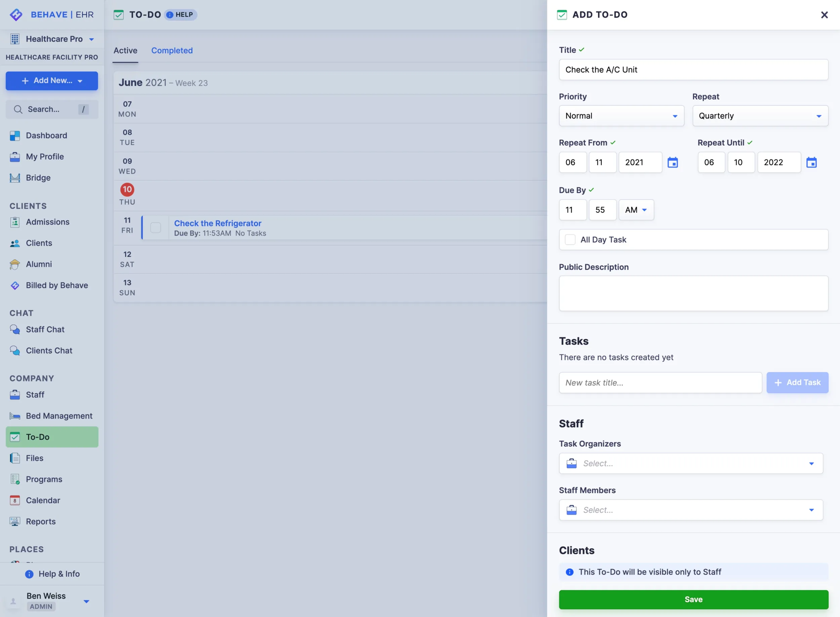Select the Bridge sidebar item
Image resolution: width=840 pixels, height=617 pixels.
pyautogui.click(x=38, y=178)
